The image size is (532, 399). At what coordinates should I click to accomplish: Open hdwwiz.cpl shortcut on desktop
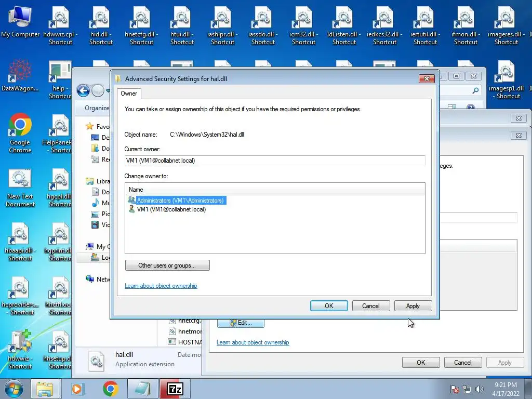60,25
